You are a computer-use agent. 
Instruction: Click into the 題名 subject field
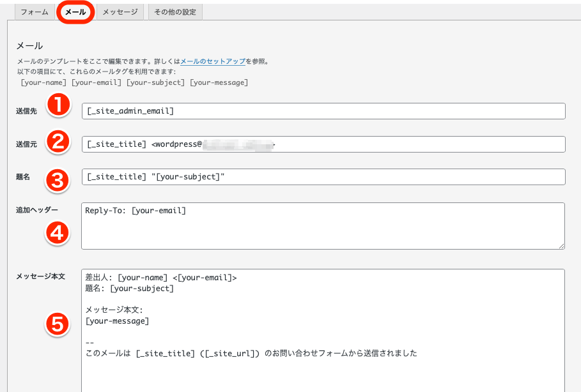(x=323, y=177)
